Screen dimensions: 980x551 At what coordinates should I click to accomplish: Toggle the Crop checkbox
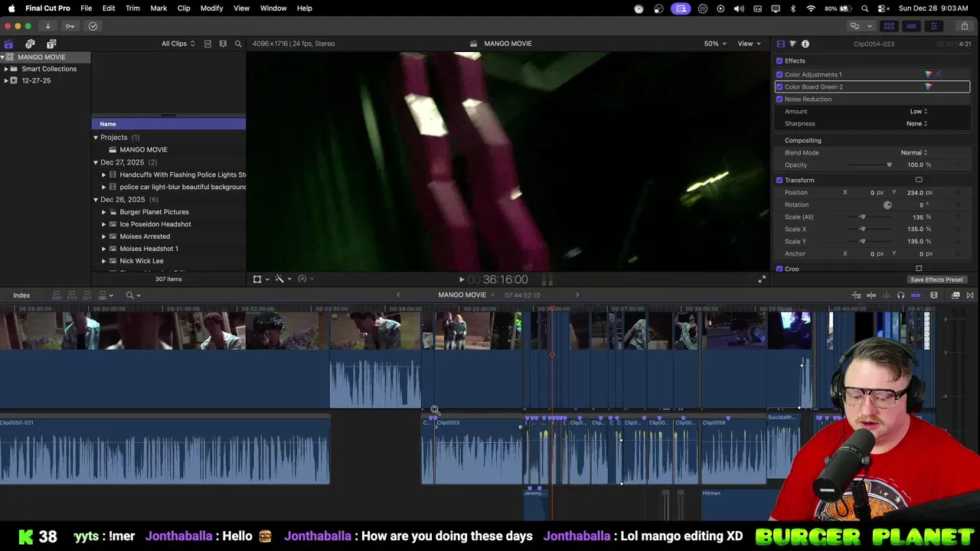coord(779,269)
